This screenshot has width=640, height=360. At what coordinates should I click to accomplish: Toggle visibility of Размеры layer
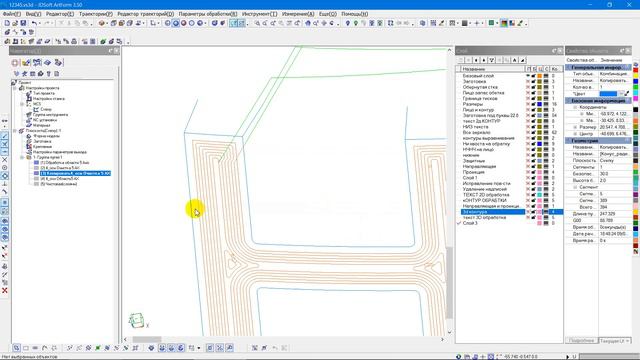(x=528, y=104)
